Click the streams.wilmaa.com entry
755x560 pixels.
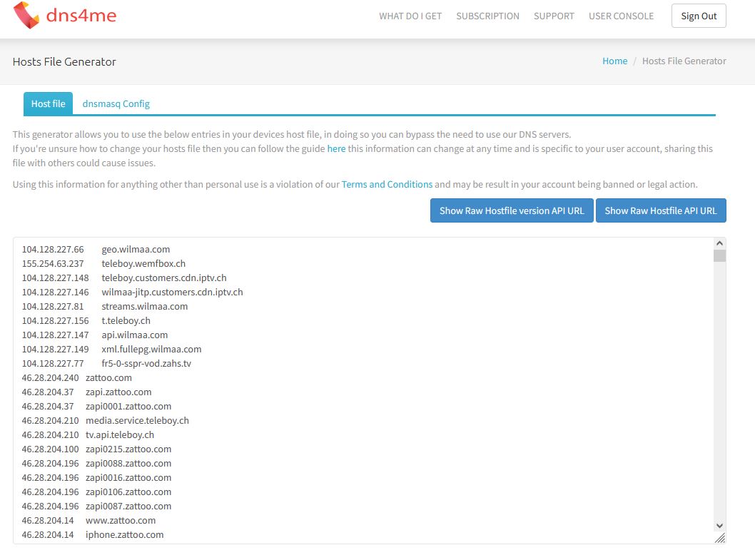pos(144,306)
